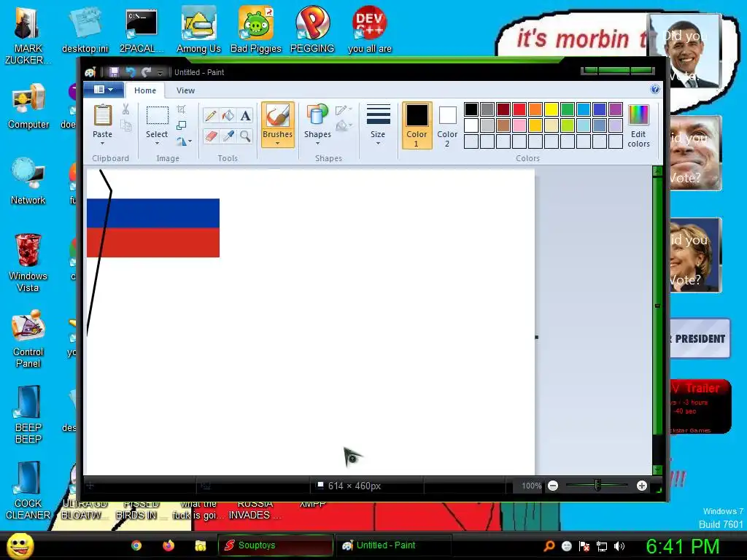Click the Brushes tool icon
Viewport: 747px width, 560px height.
pos(277,115)
